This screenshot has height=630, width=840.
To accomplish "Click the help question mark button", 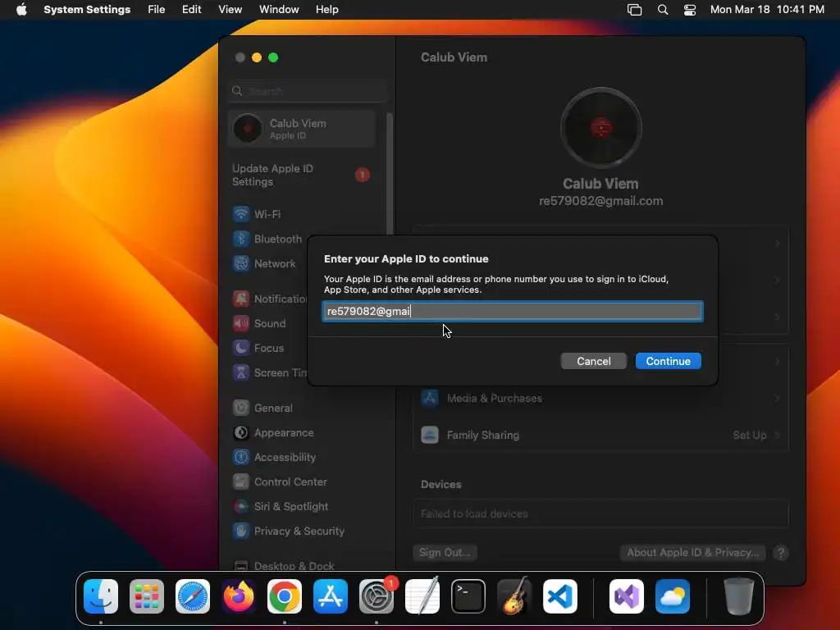I will (781, 553).
